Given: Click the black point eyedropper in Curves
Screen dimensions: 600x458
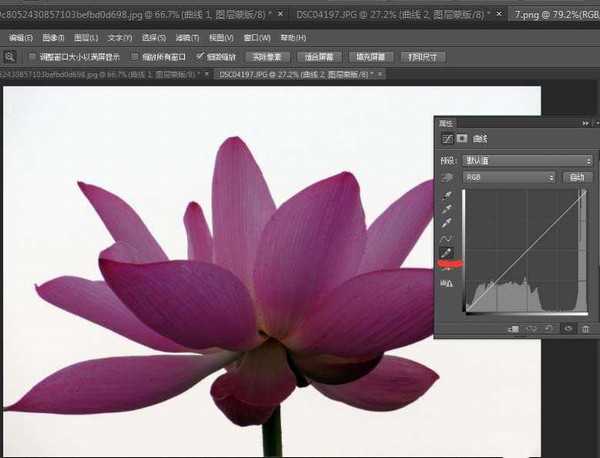Looking at the screenshot, I should 446,196.
